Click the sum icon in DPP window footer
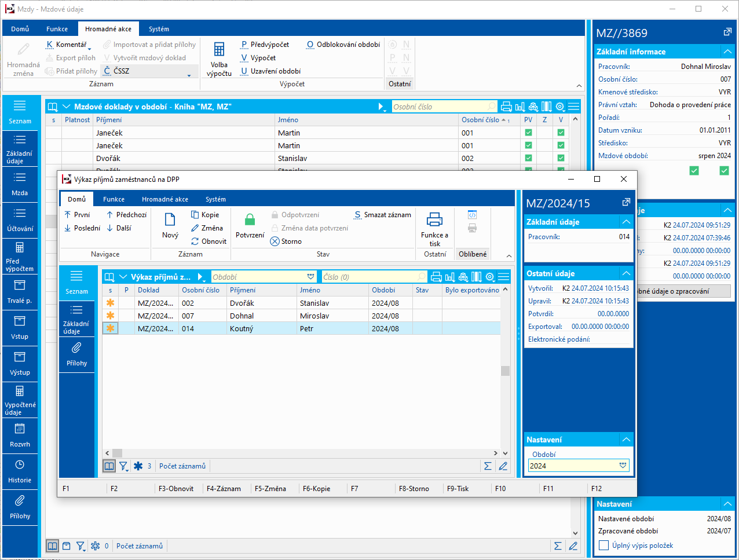This screenshot has height=560, width=739. [x=488, y=466]
